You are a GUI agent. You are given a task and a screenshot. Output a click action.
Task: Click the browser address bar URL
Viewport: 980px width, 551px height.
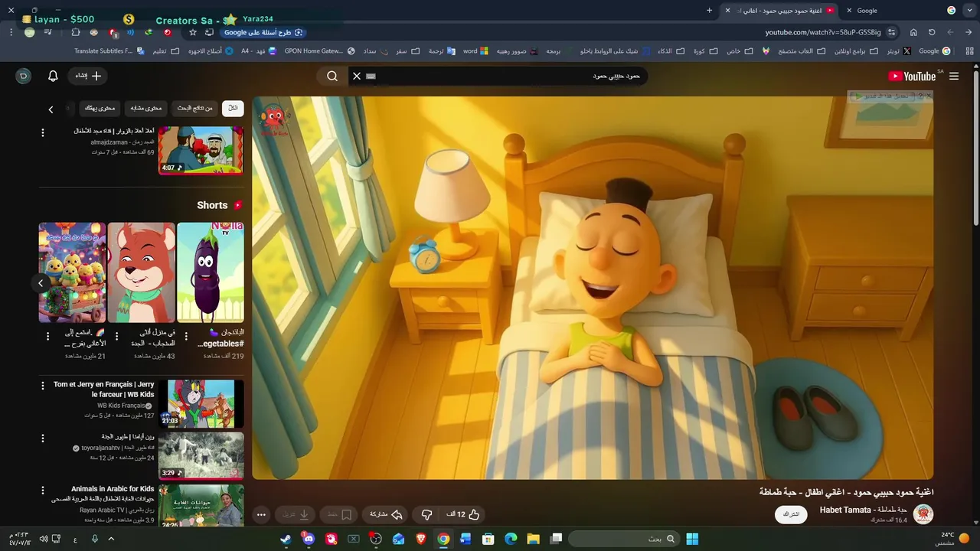823,32
